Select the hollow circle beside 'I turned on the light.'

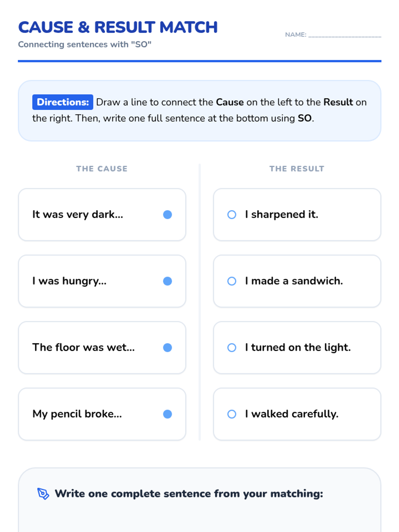click(x=232, y=348)
